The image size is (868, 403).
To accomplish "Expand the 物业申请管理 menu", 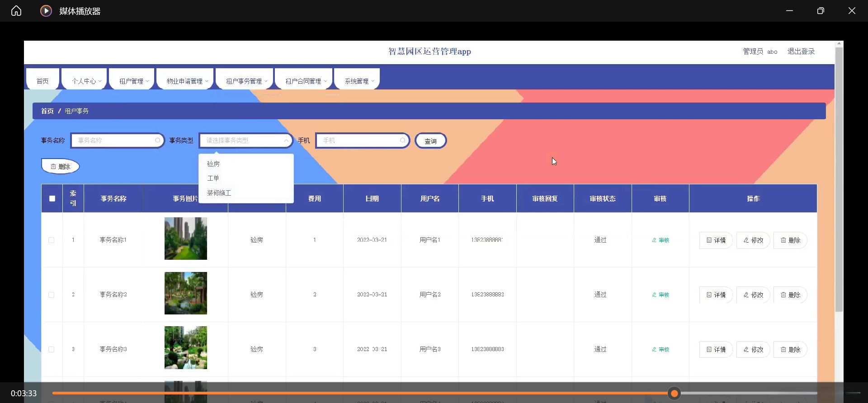I will click(x=185, y=80).
